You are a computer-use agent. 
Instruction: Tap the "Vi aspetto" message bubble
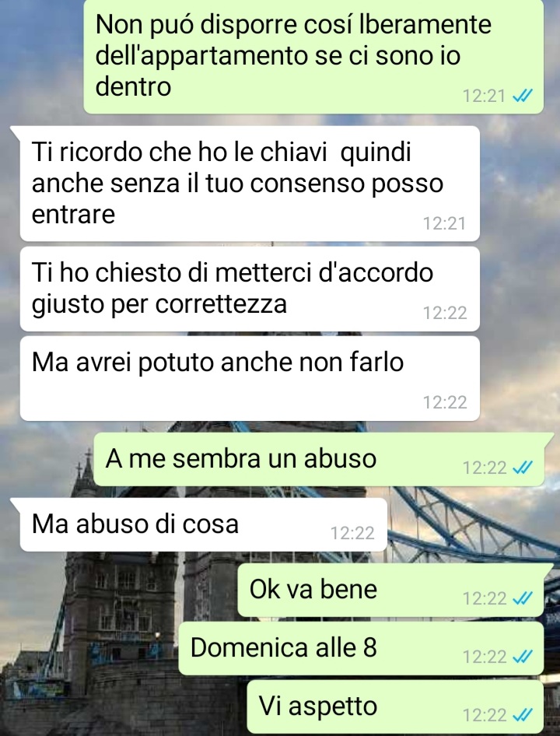(x=395, y=706)
